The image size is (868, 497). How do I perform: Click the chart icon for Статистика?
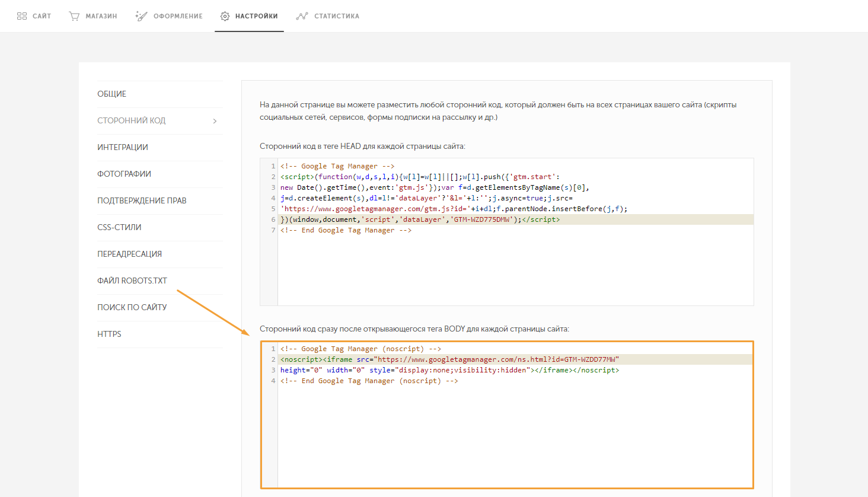pos(302,16)
